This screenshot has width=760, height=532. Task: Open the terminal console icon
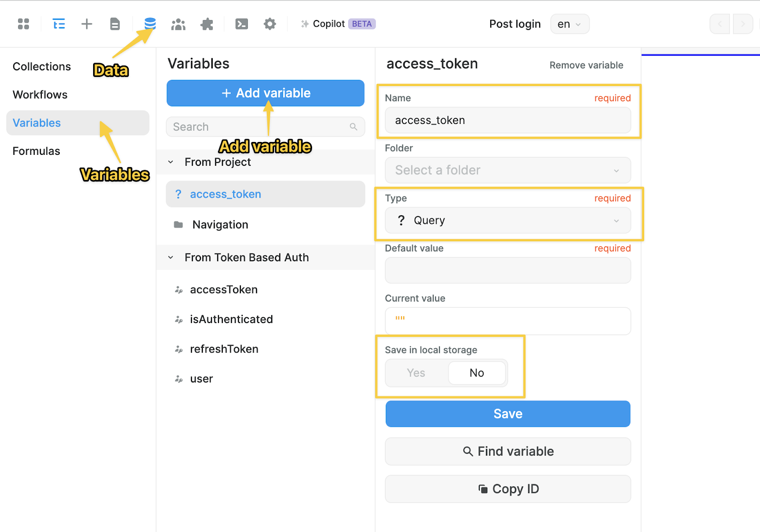[x=241, y=23]
